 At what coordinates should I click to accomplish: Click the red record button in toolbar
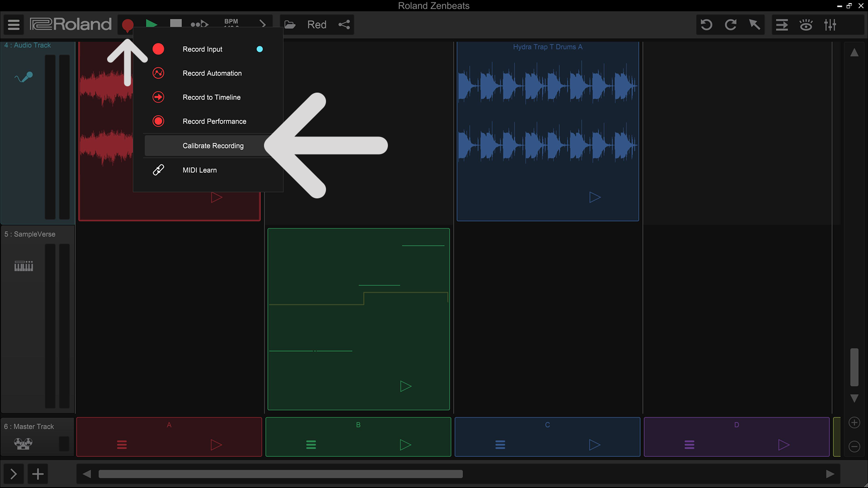(x=127, y=25)
